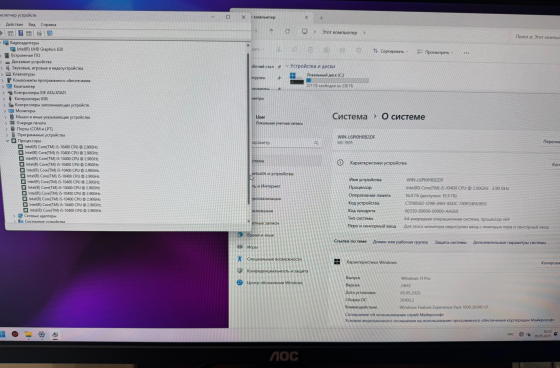Viewport: 560px width, 368px height.
Task: Collapse the Процессоры node chevron
Action: coord(8,141)
